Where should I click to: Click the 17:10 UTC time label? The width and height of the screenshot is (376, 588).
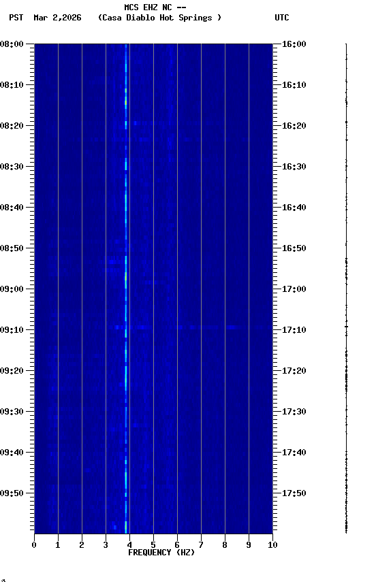[x=294, y=330]
